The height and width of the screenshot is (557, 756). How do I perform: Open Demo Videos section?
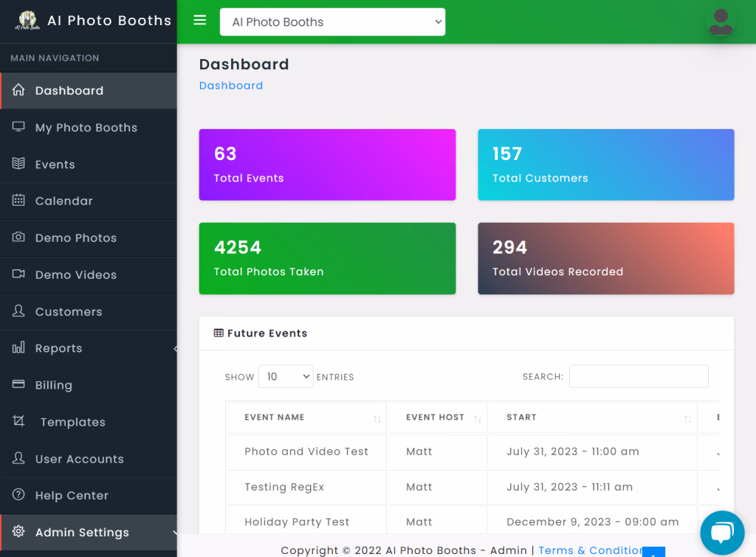point(89,274)
